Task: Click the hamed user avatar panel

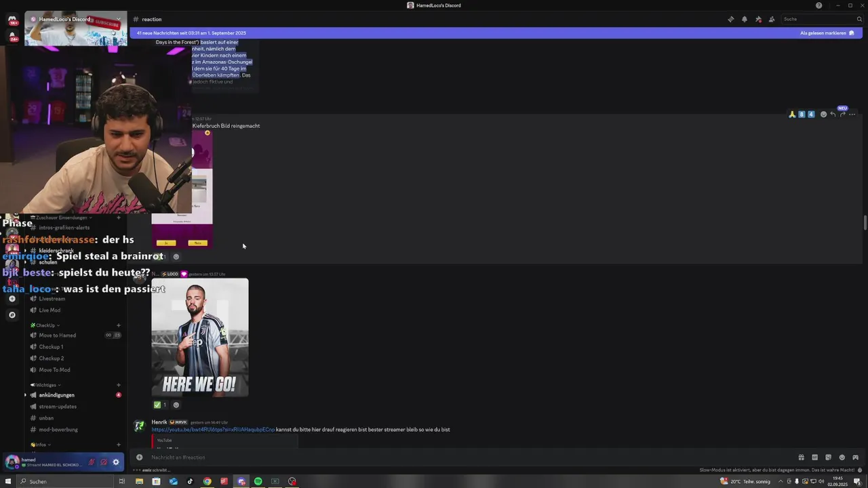Action: (x=44, y=462)
